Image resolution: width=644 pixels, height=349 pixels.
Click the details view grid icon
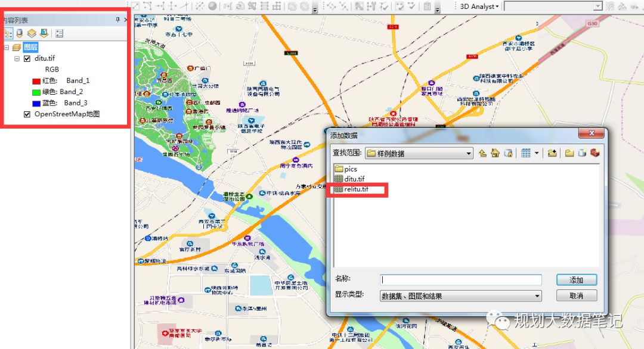point(526,153)
